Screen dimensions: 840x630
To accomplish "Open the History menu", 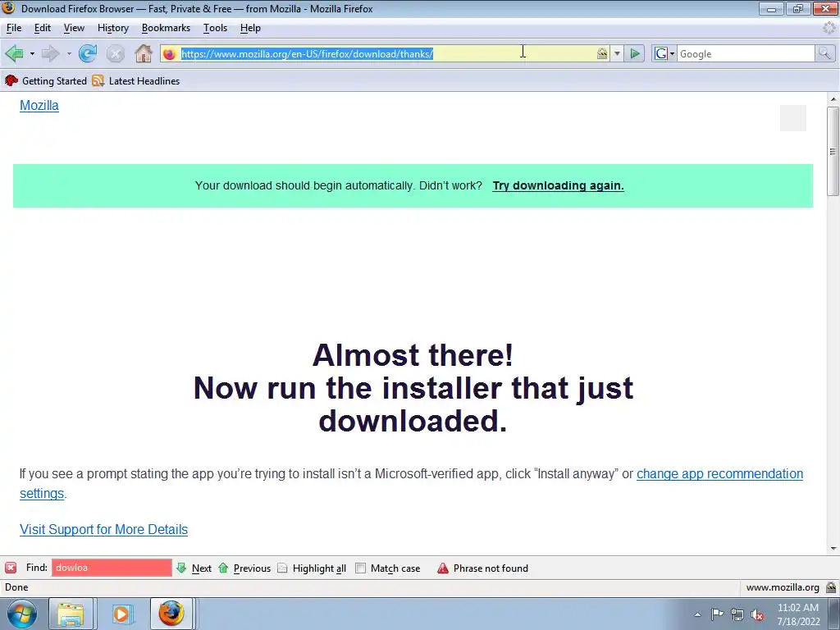I will (113, 28).
